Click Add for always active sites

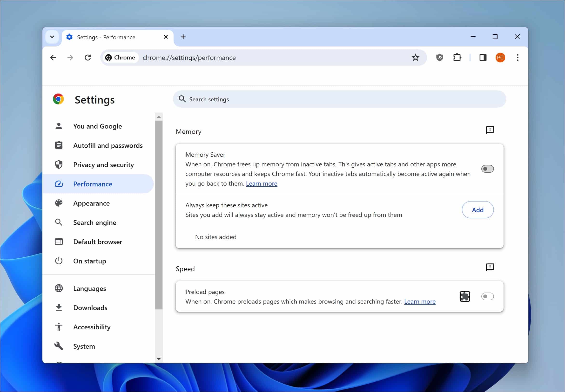tap(478, 210)
